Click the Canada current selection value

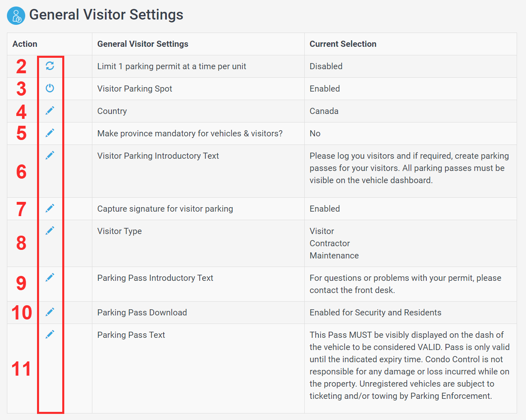pos(324,111)
